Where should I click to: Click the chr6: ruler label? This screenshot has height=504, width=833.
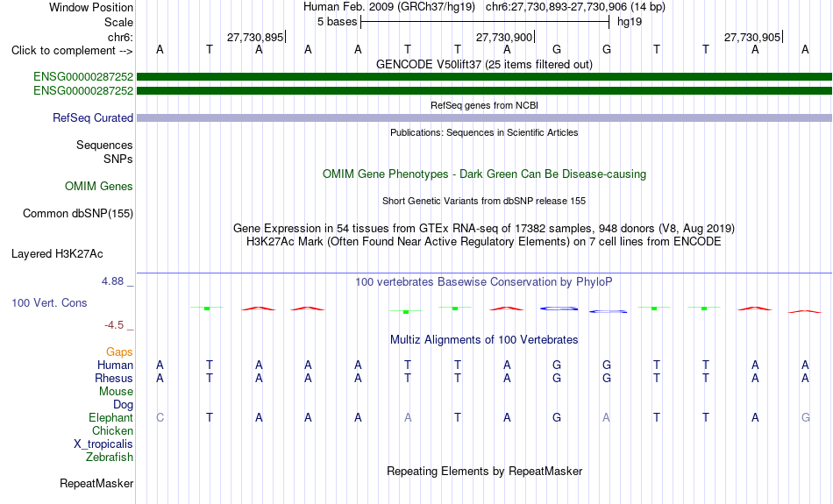click(x=120, y=37)
